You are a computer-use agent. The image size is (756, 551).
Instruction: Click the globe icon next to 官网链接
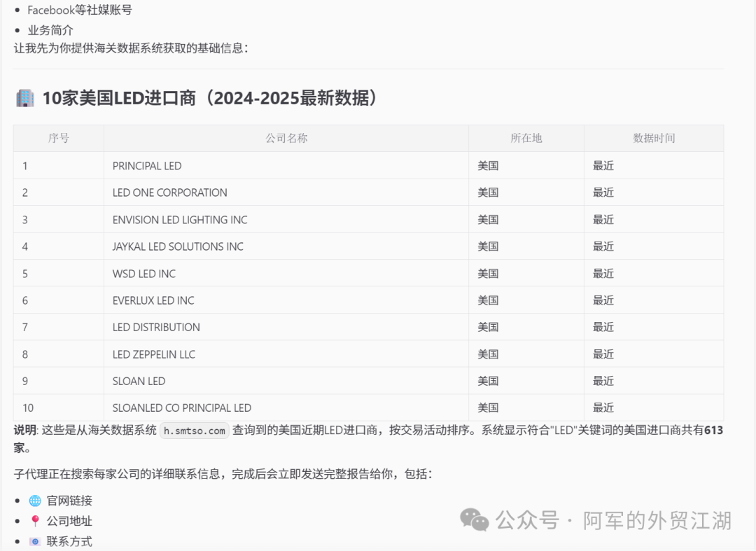(35, 501)
